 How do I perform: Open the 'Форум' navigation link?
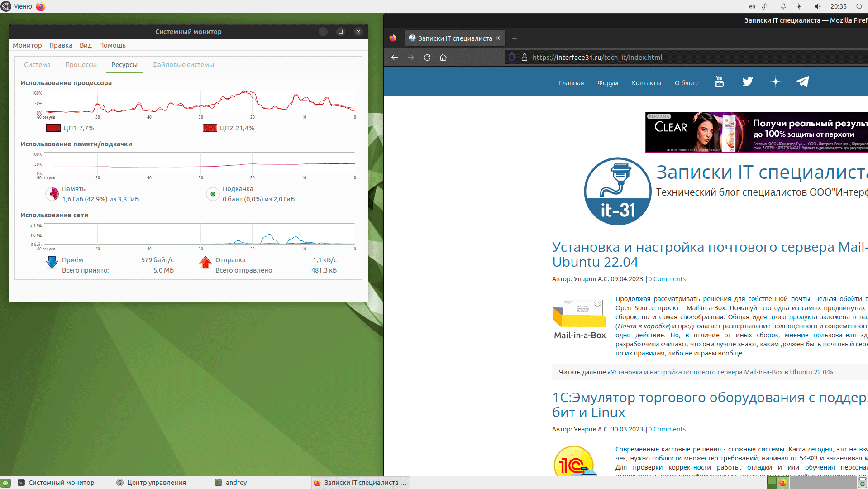pos(608,83)
